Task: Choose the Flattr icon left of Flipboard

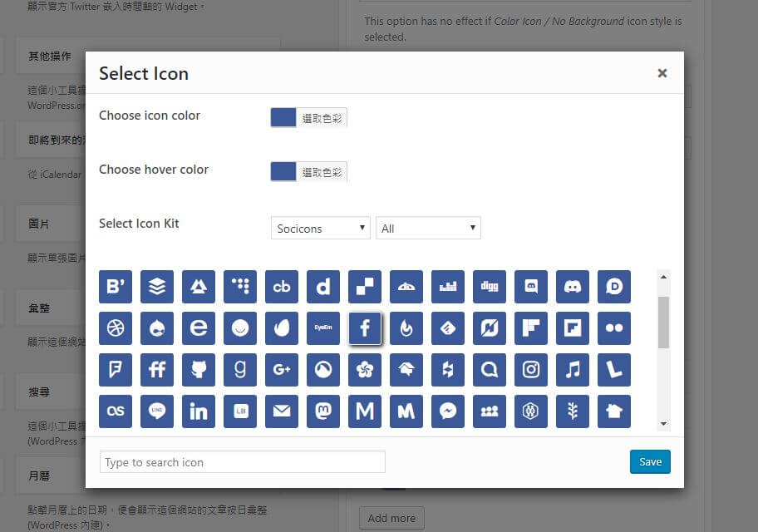Action: click(x=490, y=328)
